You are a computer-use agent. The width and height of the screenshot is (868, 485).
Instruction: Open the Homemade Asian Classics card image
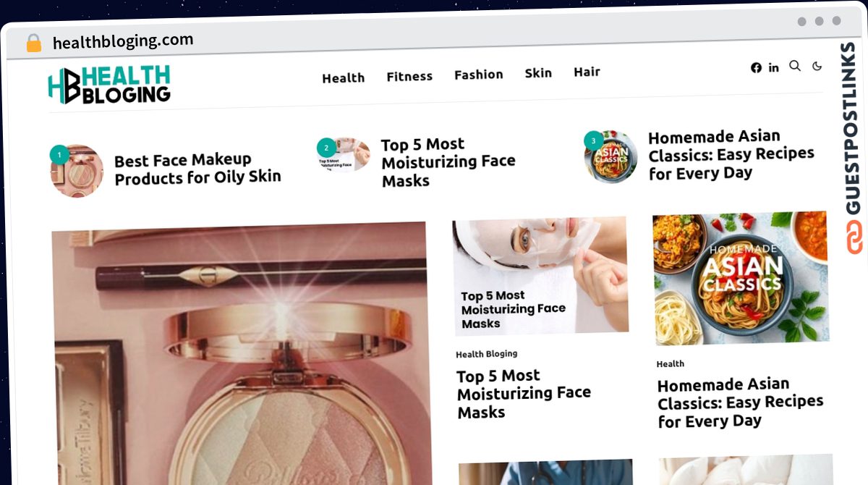tap(741, 278)
